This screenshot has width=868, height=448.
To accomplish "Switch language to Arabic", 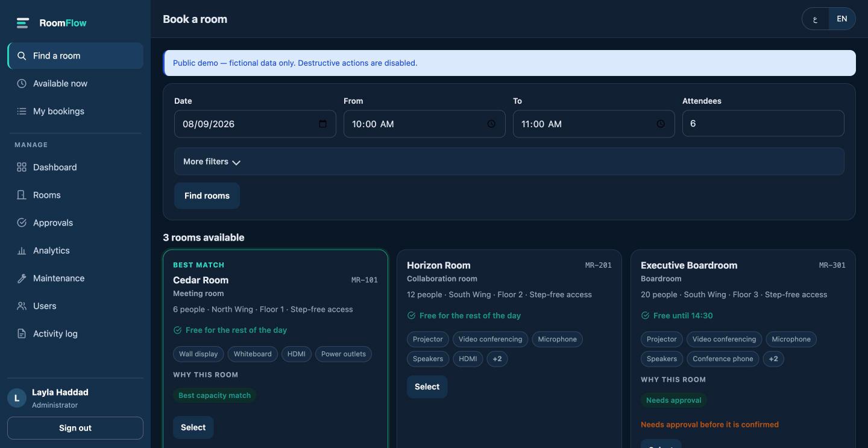I will click(816, 19).
